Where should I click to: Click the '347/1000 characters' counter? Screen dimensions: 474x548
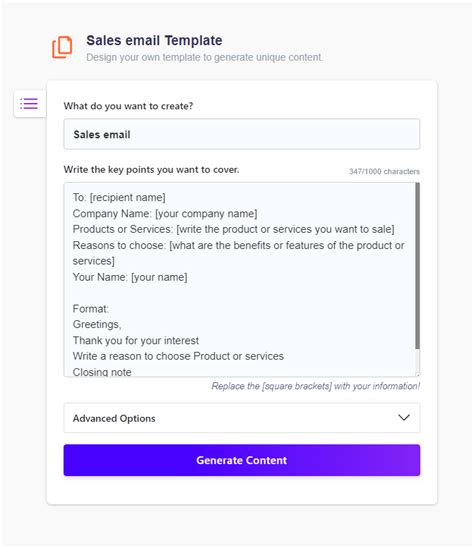pyautogui.click(x=384, y=171)
